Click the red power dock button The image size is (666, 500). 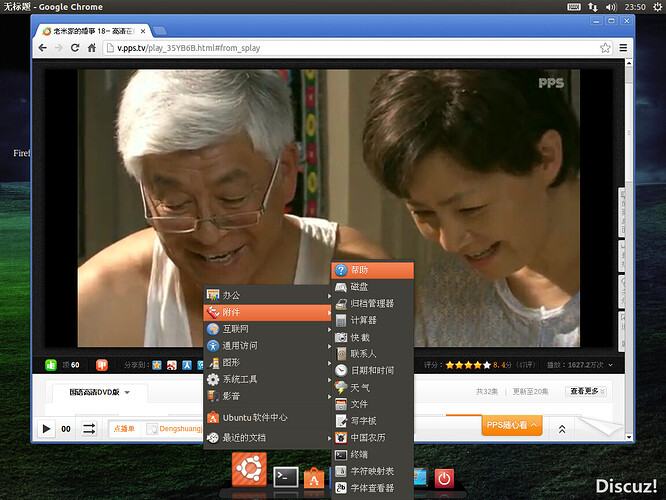click(444, 478)
